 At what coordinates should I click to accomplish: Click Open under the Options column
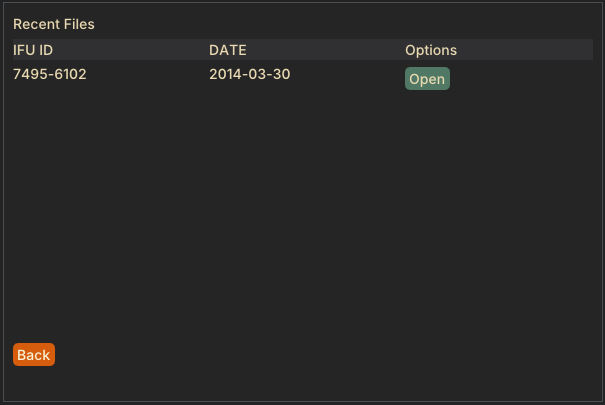coord(427,79)
